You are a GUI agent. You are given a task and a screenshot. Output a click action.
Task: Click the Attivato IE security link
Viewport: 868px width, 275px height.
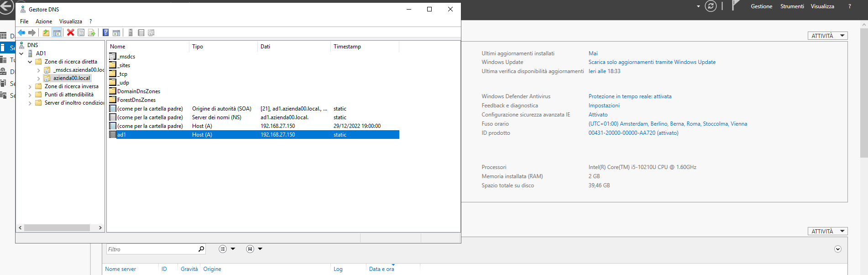coord(598,115)
